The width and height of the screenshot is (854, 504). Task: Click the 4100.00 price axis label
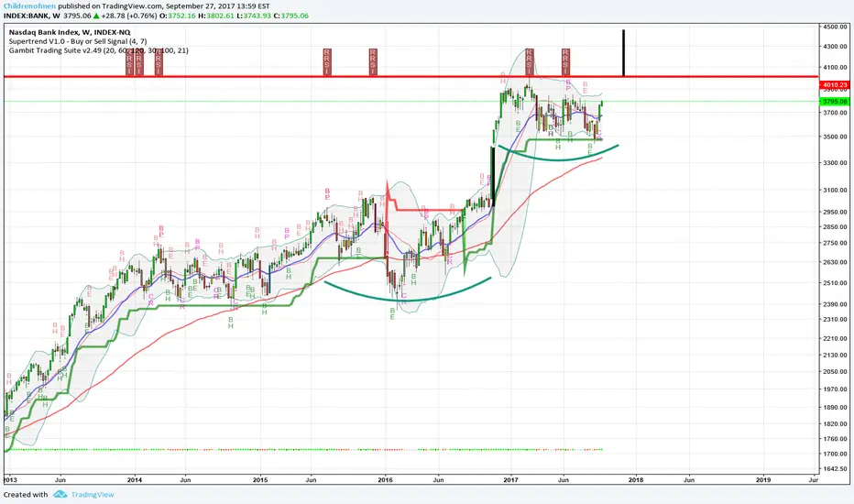click(836, 68)
